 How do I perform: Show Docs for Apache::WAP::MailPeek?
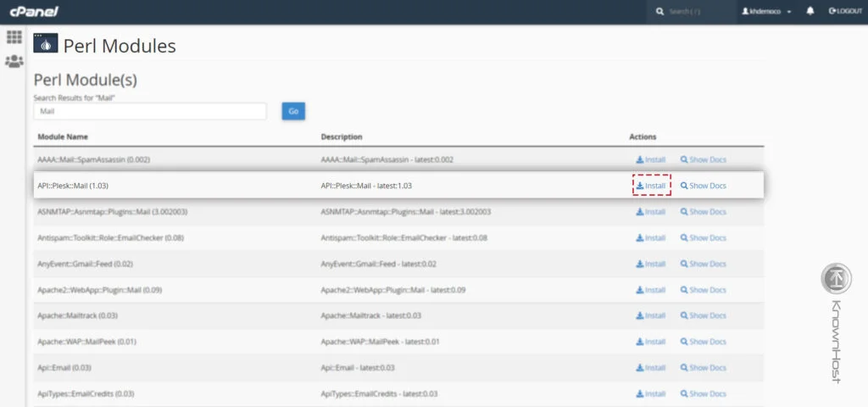point(703,342)
